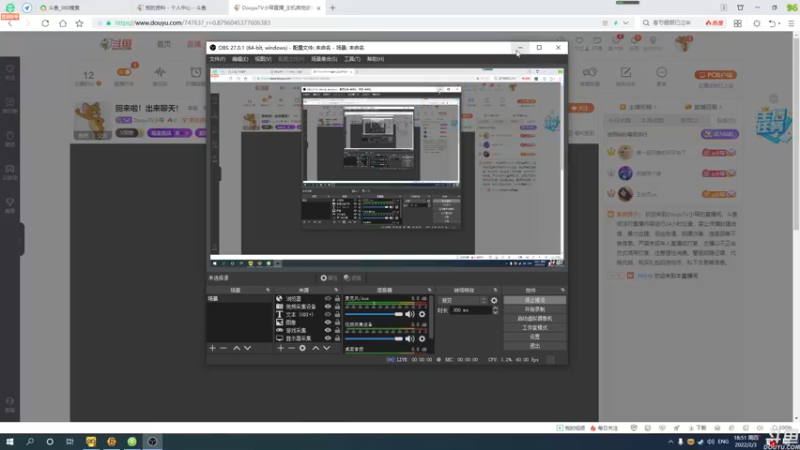This screenshot has height=450, width=800.
Task: Toggle visibility of browser source
Action: coord(328,298)
